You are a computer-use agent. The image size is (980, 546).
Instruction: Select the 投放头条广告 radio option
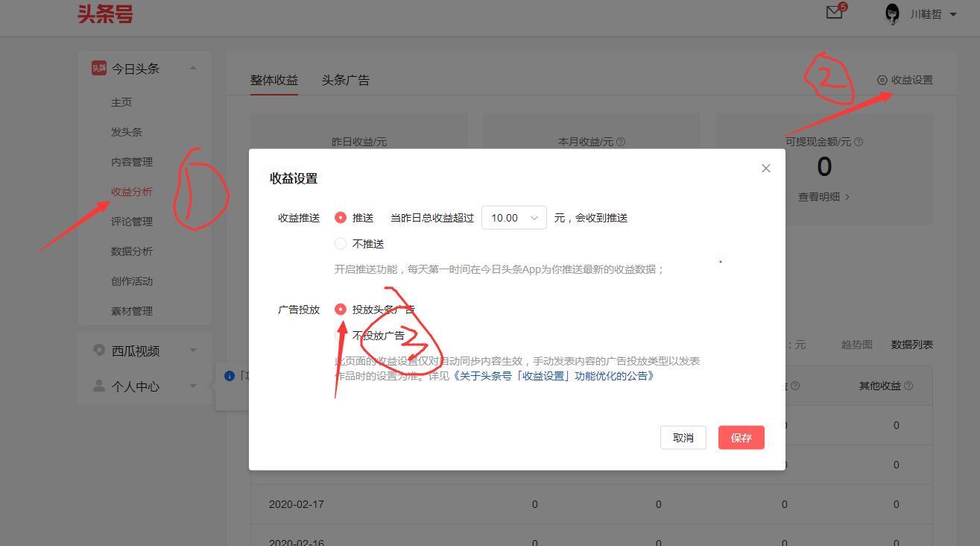[341, 309]
